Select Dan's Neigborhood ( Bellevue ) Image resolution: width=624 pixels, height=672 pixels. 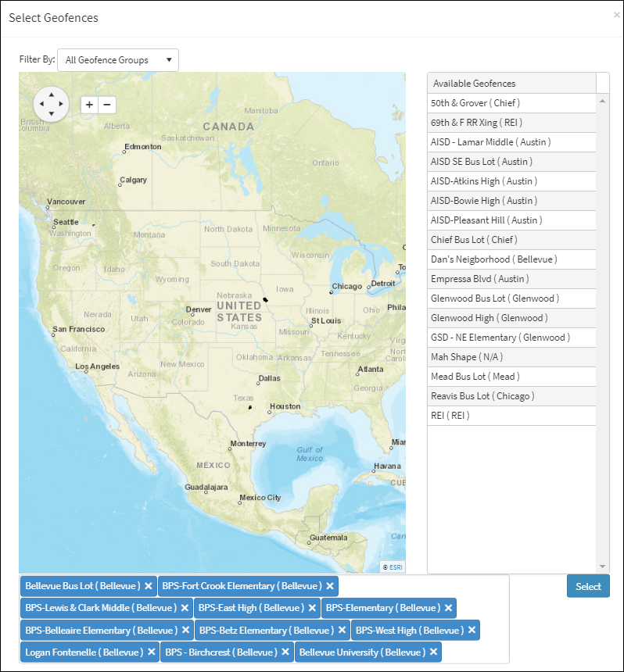click(x=511, y=259)
